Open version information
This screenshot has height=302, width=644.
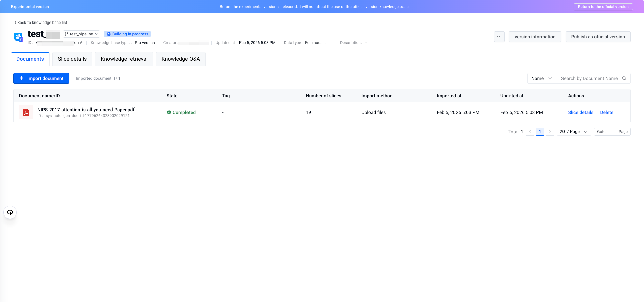pyautogui.click(x=535, y=37)
